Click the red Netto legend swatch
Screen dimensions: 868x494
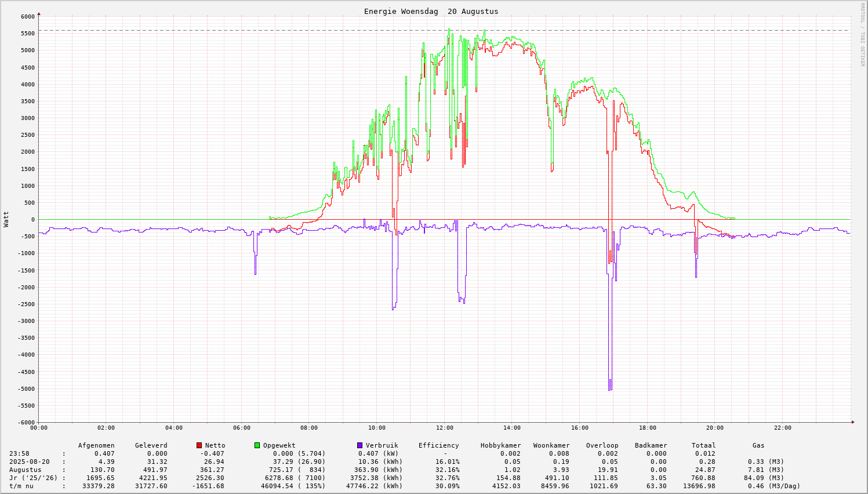point(199,445)
